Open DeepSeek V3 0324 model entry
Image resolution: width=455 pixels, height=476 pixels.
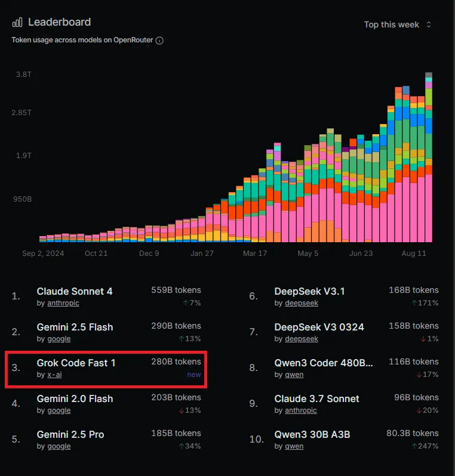click(x=319, y=327)
